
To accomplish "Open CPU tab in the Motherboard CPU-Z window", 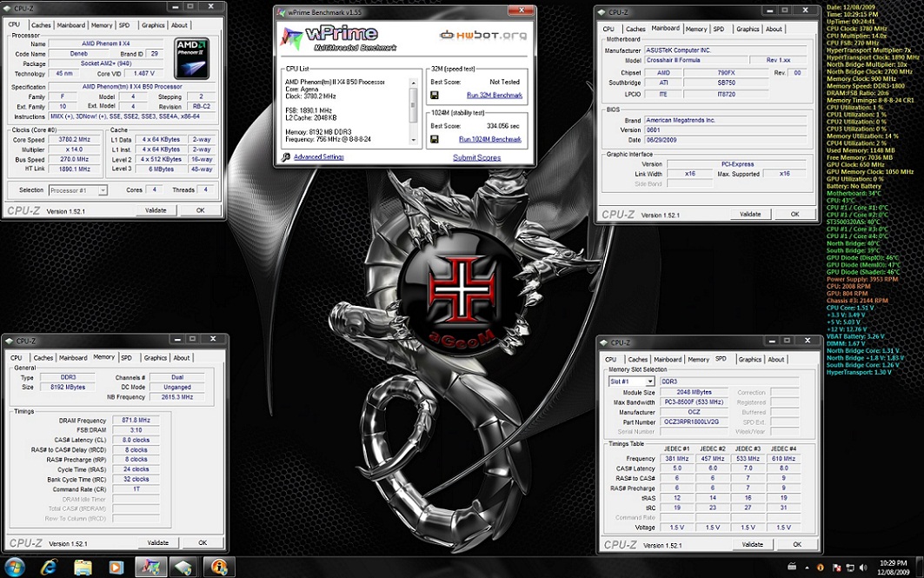I will (x=608, y=29).
